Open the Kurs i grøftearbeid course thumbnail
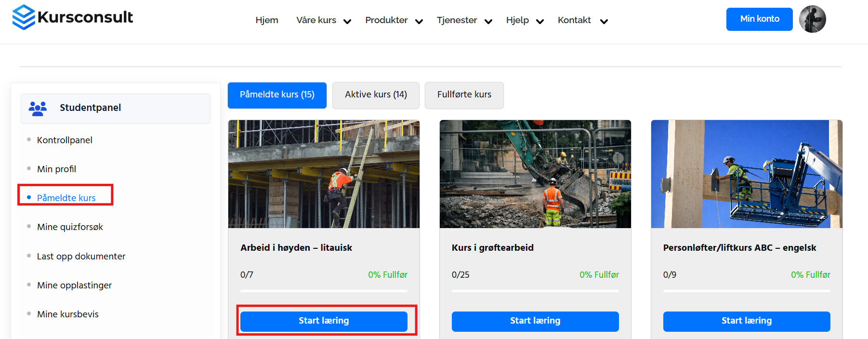Screen dimensions: 868x339 click(535, 174)
